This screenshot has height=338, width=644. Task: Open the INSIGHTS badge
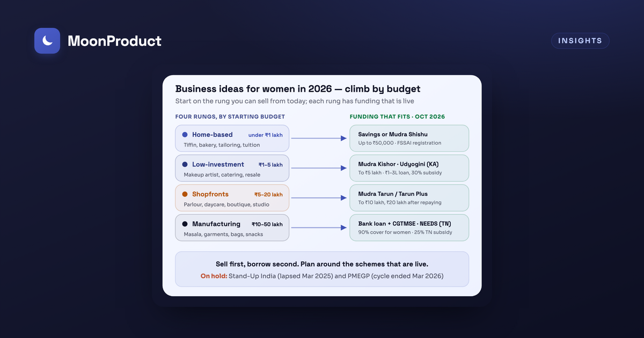[x=580, y=41]
